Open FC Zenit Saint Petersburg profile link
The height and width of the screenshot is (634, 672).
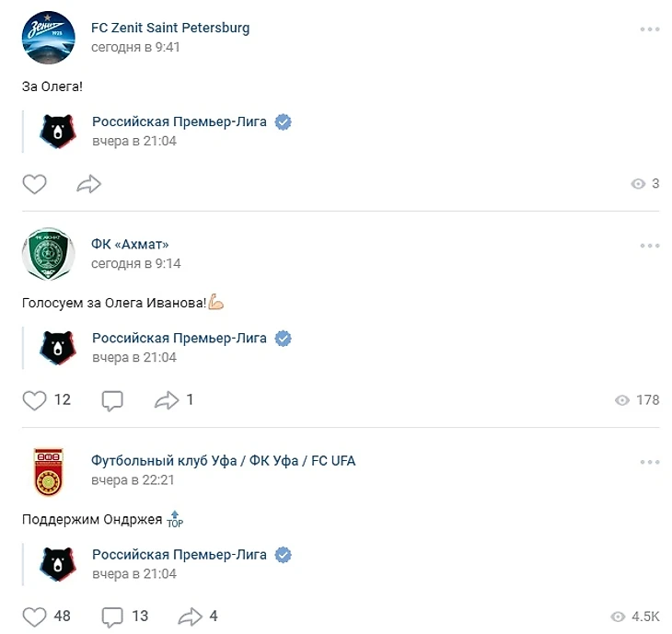tap(170, 28)
